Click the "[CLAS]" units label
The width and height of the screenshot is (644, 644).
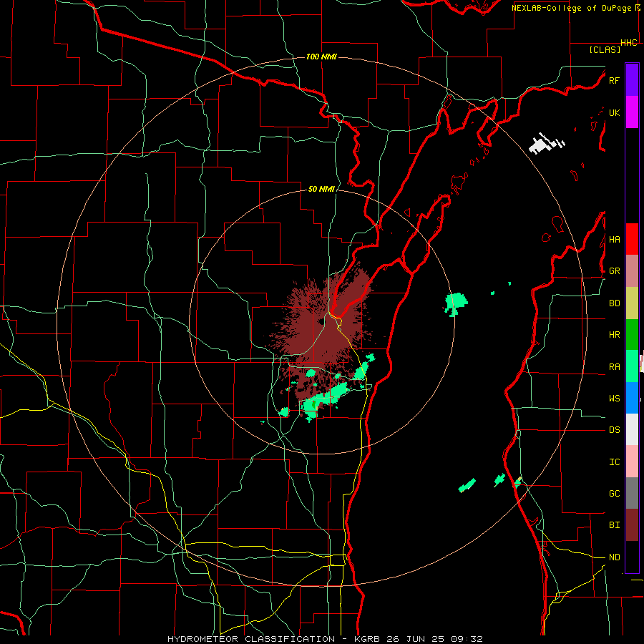coord(605,49)
